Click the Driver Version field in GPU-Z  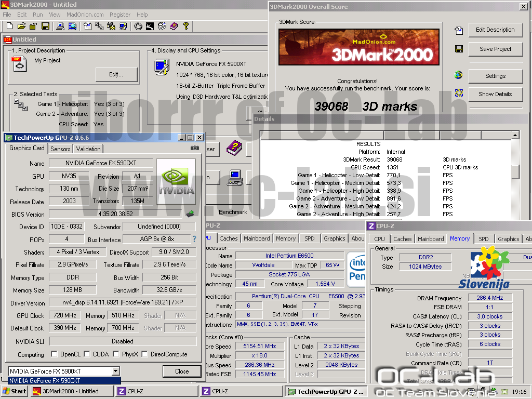pyautogui.click(x=123, y=302)
